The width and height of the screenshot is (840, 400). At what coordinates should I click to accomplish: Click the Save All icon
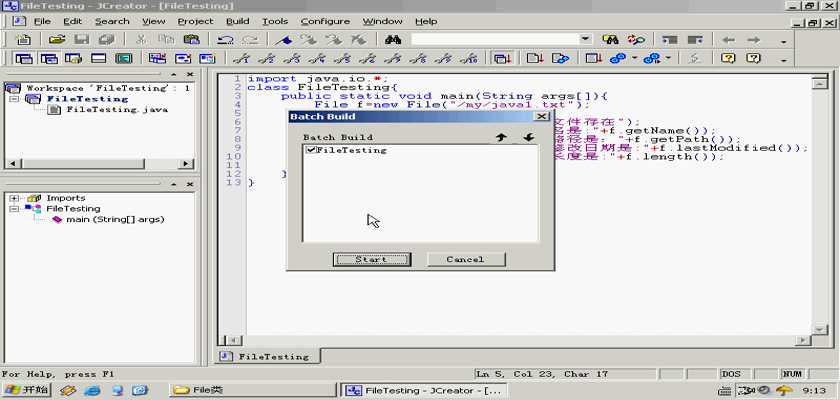(106, 40)
